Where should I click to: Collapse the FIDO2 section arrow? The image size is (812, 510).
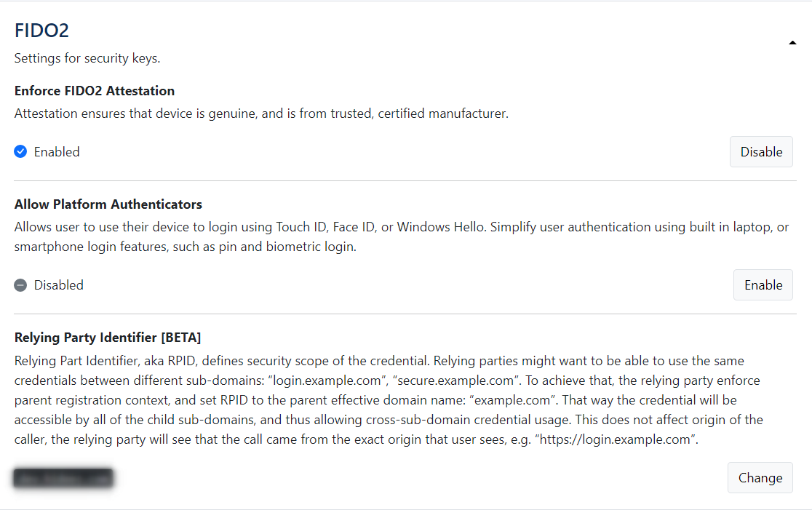792,43
